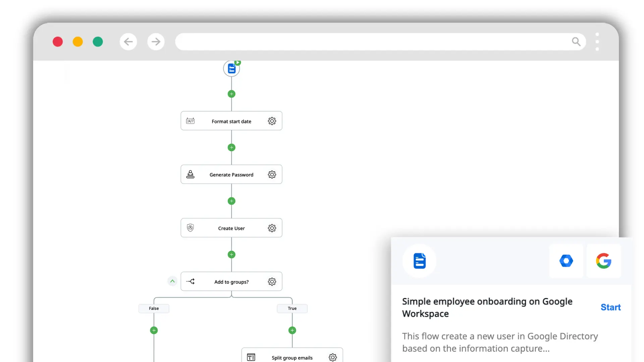Click the Google Cloud icon on template card
Viewport: 644px width, 362px height.
click(x=566, y=261)
